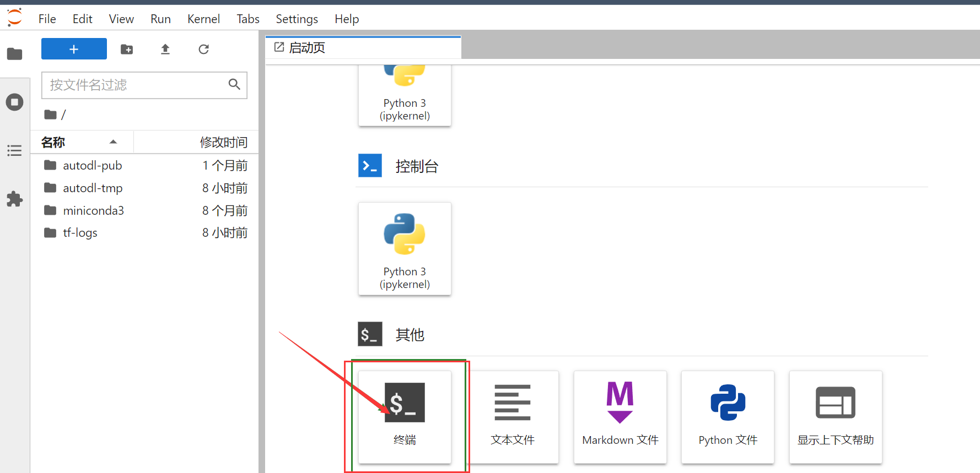Open the Kernel menu
The width and height of the screenshot is (980, 473).
pos(203,19)
